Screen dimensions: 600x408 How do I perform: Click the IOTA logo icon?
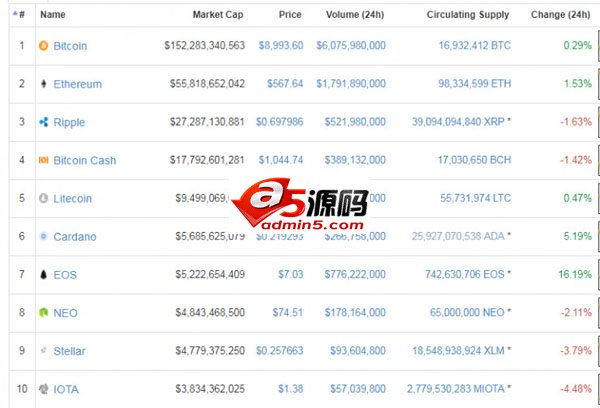(44, 389)
